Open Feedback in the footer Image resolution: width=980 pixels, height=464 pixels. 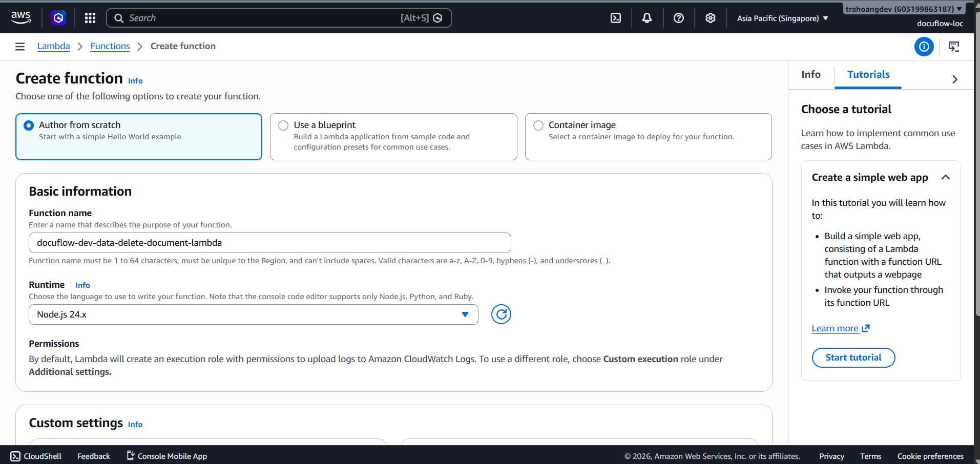point(94,456)
